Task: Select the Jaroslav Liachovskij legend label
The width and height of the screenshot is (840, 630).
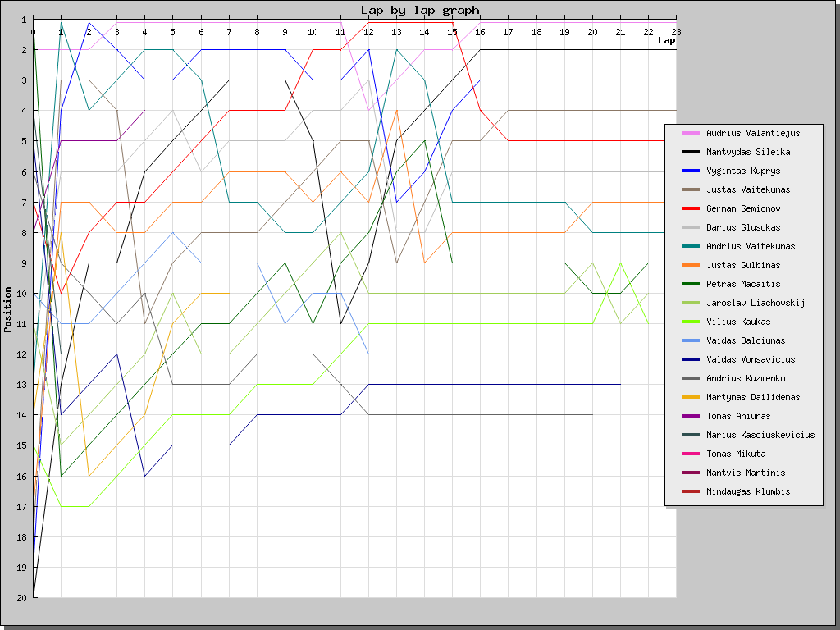Action: tap(756, 303)
